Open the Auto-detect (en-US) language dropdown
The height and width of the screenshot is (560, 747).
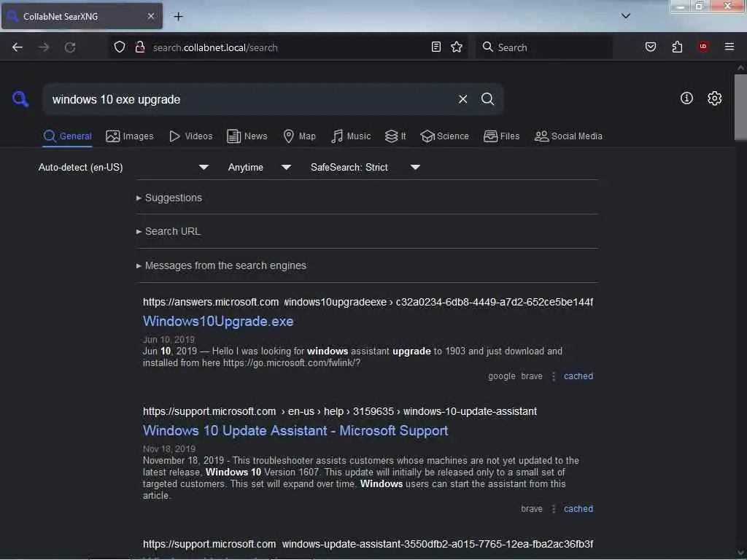(123, 167)
